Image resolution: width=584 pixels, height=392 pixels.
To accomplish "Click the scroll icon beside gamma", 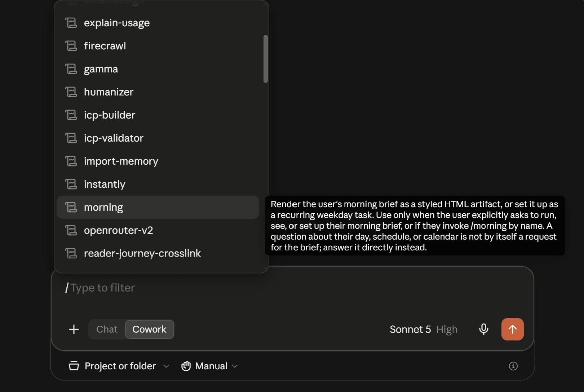I will [x=71, y=69].
